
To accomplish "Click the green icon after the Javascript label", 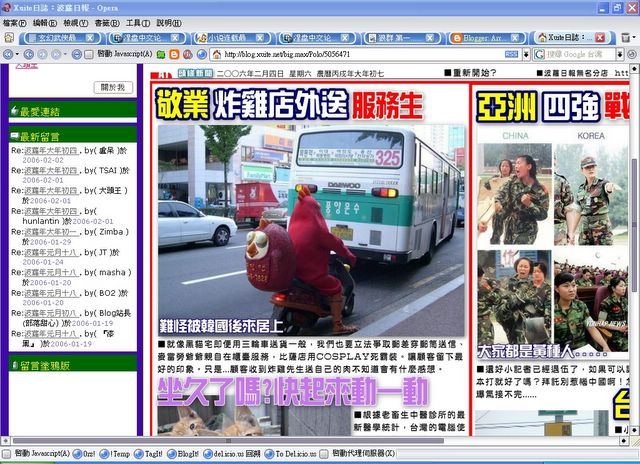I will 161,54.
